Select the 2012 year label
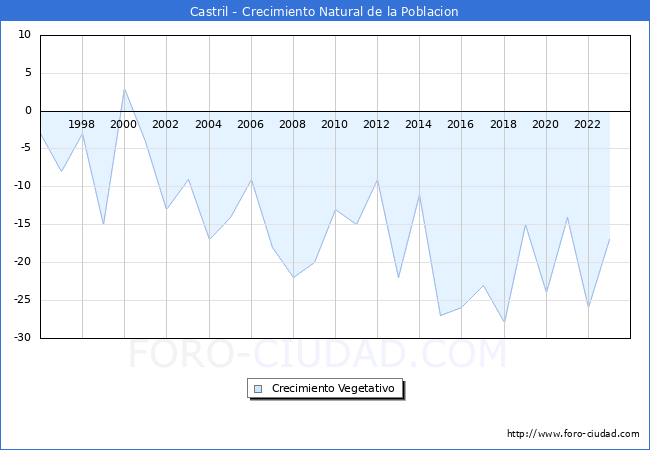Viewport: 650px width, 450px height. pos(376,125)
